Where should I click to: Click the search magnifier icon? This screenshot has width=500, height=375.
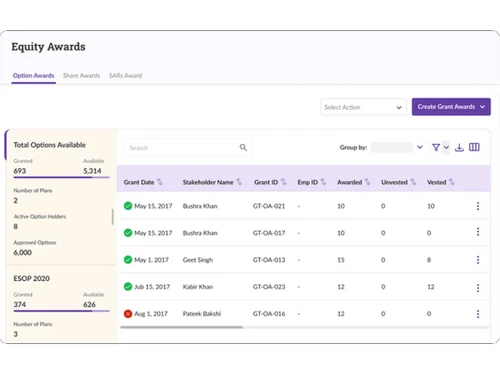243,147
